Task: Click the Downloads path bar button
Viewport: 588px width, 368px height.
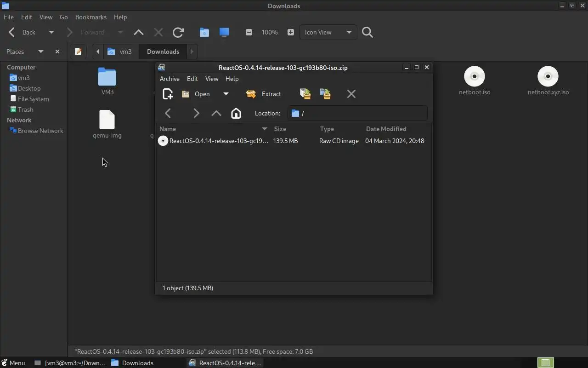Action: coord(163,52)
